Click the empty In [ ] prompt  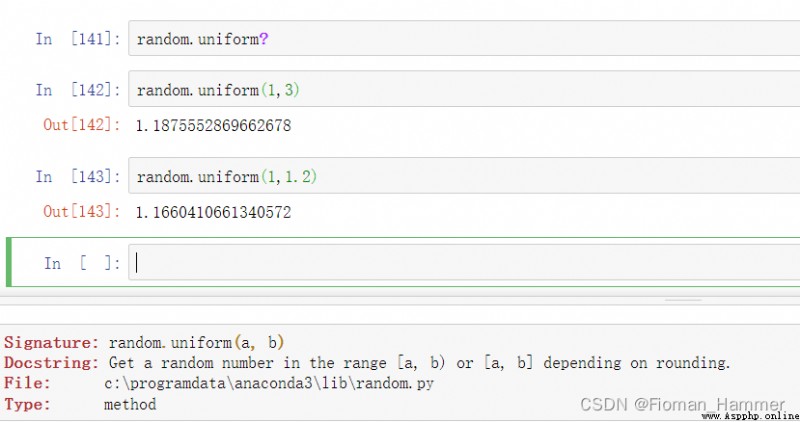82,263
